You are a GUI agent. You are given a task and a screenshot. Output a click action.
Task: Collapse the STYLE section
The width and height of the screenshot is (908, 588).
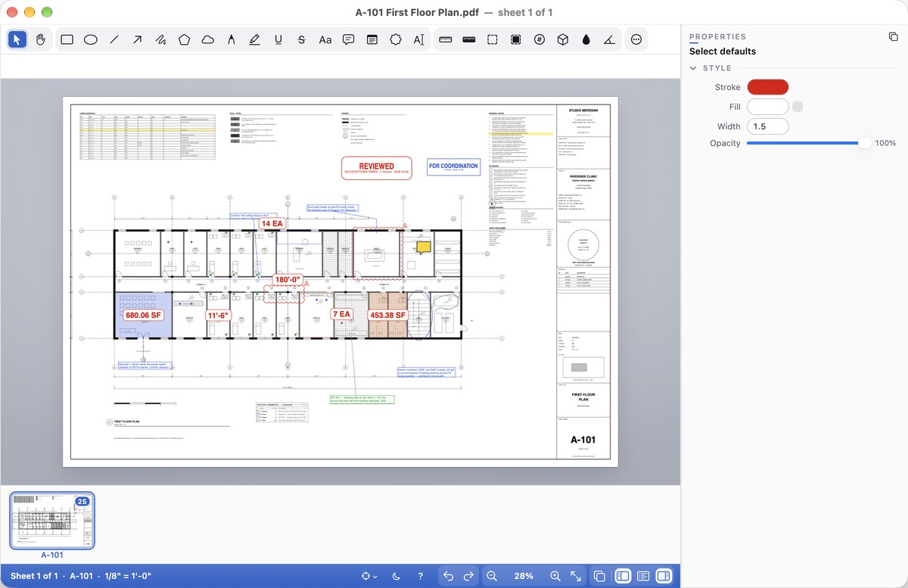(693, 68)
